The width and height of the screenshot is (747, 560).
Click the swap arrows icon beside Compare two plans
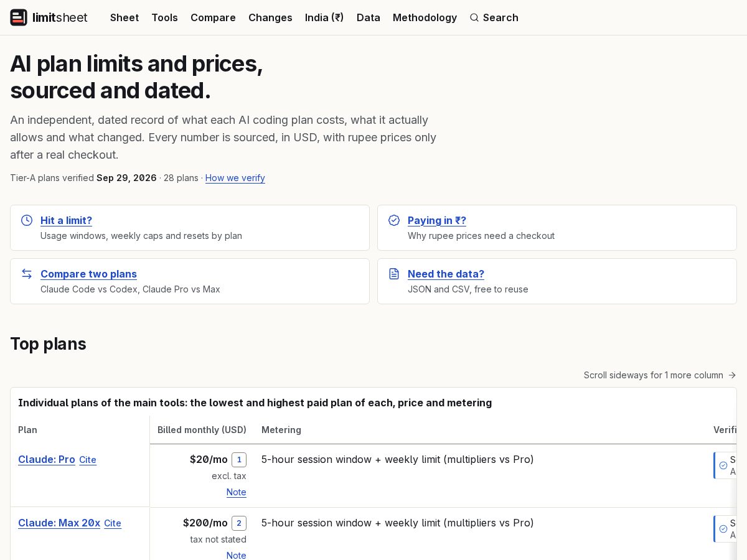click(x=27, y=274)
